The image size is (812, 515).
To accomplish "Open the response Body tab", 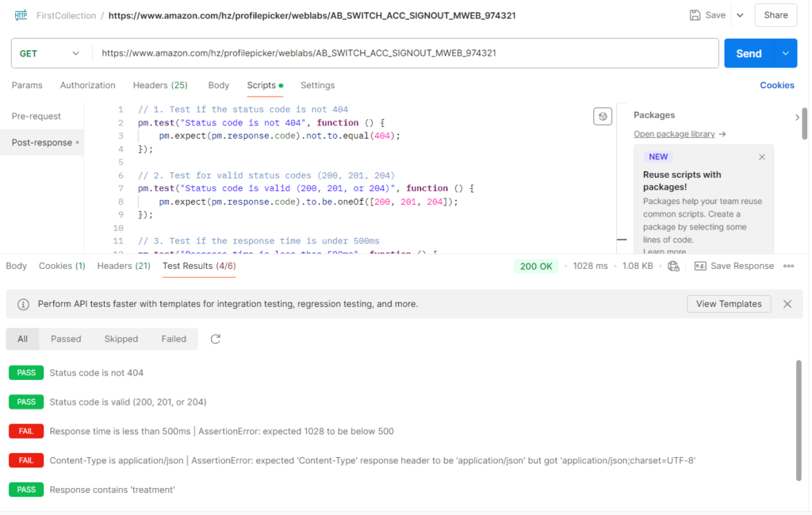I will pyautogui.click(x=16, y=266).
